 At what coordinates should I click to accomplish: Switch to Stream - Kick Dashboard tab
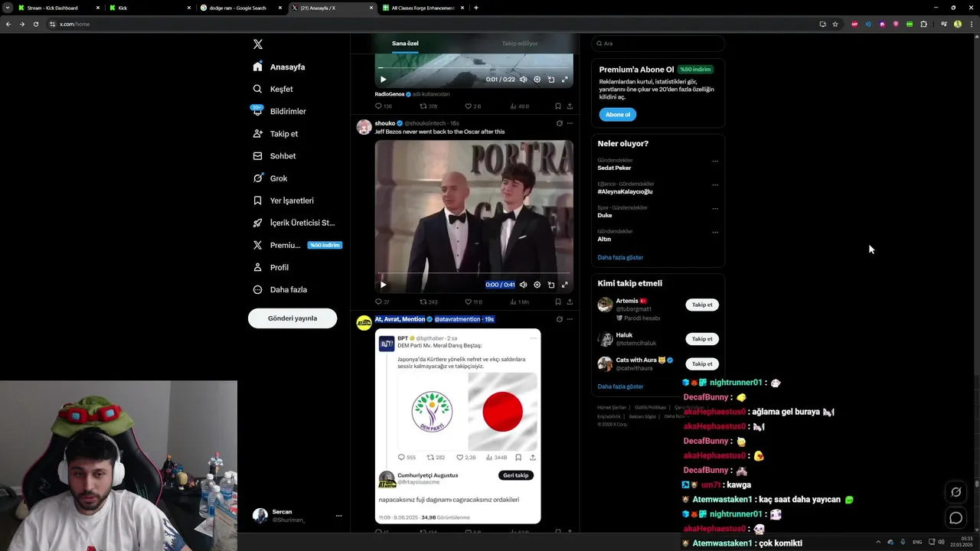pyautogui.click(x=59, y=8)
